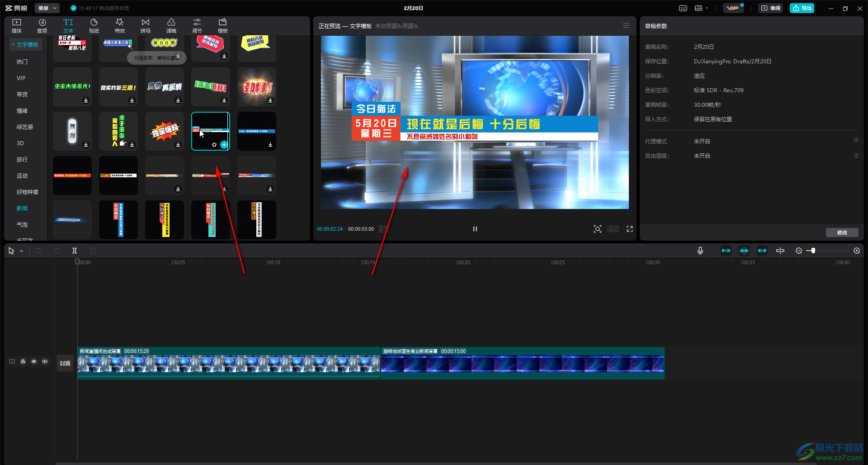Collapse the 文字模板 category expander
This screenshot has width=868, height=465.
coord(13,44)
